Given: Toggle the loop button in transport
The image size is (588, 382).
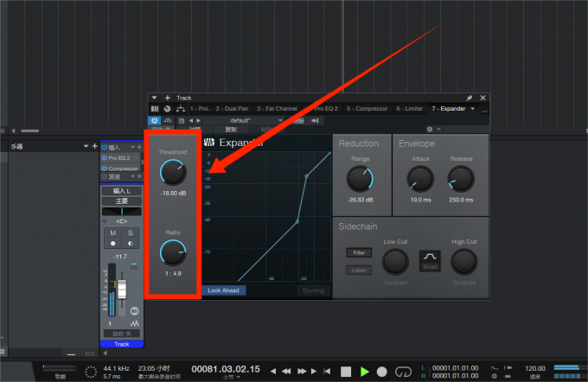Looking at the screenshot, I should click(403, 372).
